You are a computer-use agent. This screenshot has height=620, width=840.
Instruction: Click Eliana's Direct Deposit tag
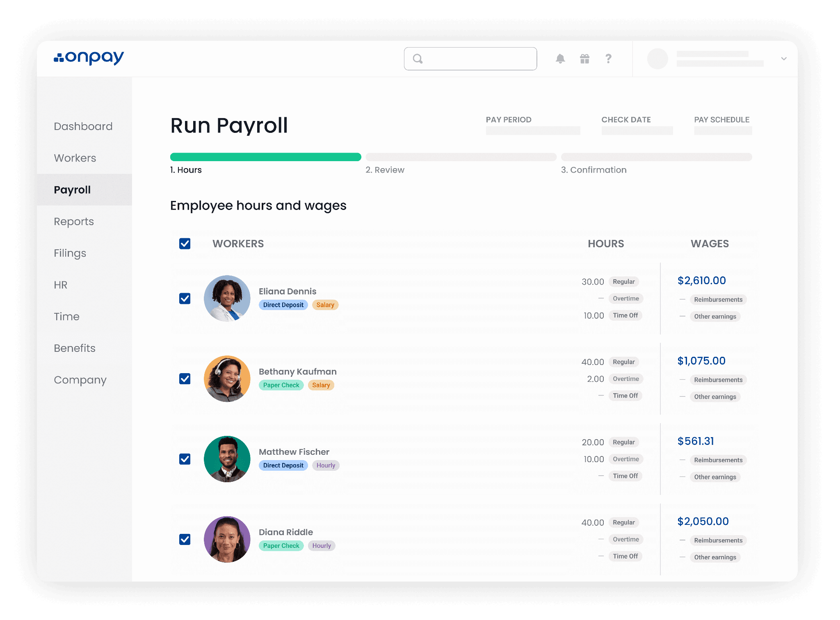click(x=283, y=305)
